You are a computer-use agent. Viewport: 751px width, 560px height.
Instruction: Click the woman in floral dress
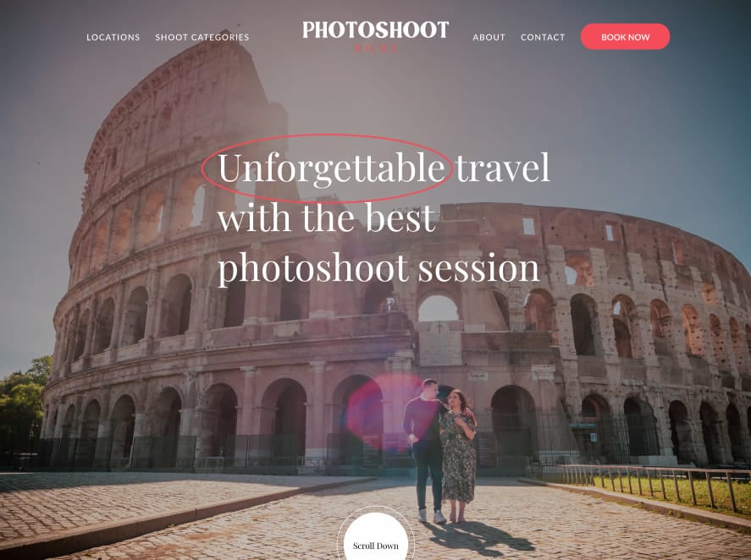pyautogui.click(x=458, y=455)
